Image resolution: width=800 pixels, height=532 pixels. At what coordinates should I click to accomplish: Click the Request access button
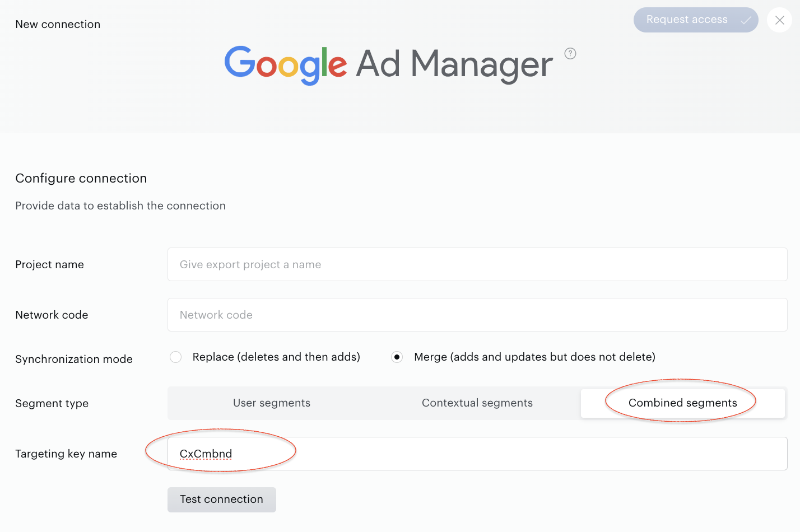coord(696,20)
